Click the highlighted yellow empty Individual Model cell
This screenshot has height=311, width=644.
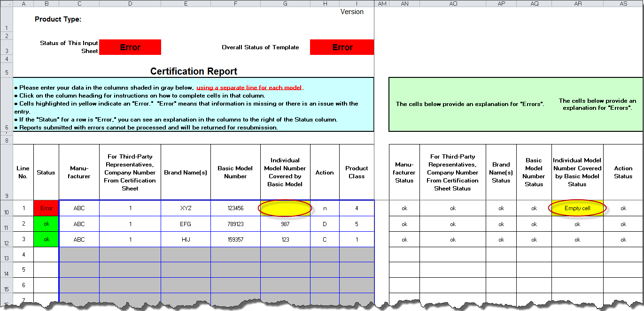click(x=285, y=208)
